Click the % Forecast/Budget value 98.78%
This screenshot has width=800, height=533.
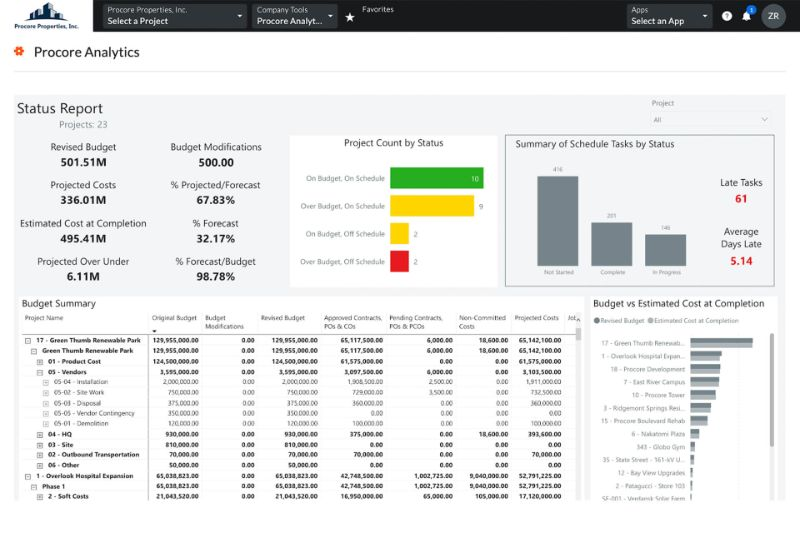(x=215, y=276)
